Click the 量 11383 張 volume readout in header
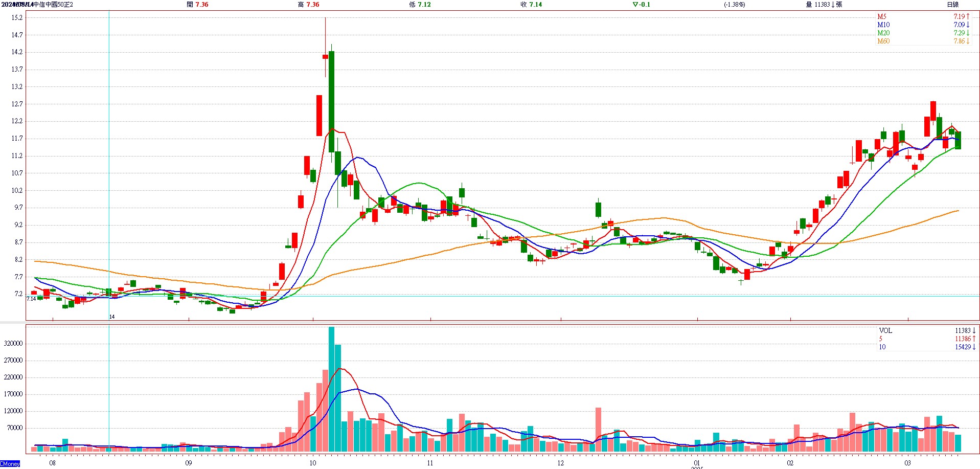This screenshot has width=980, height=469. pos(824,5)
